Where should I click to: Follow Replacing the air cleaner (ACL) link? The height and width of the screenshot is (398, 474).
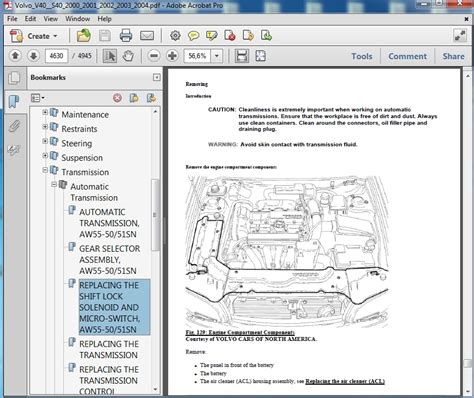(345, 381)
